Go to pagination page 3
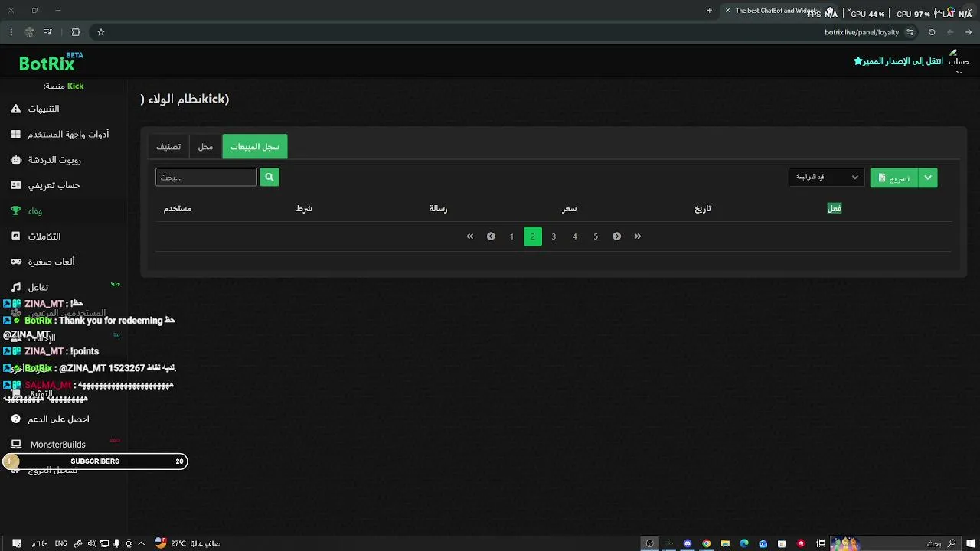The image size is (980, 551). [x=554, y=236]
